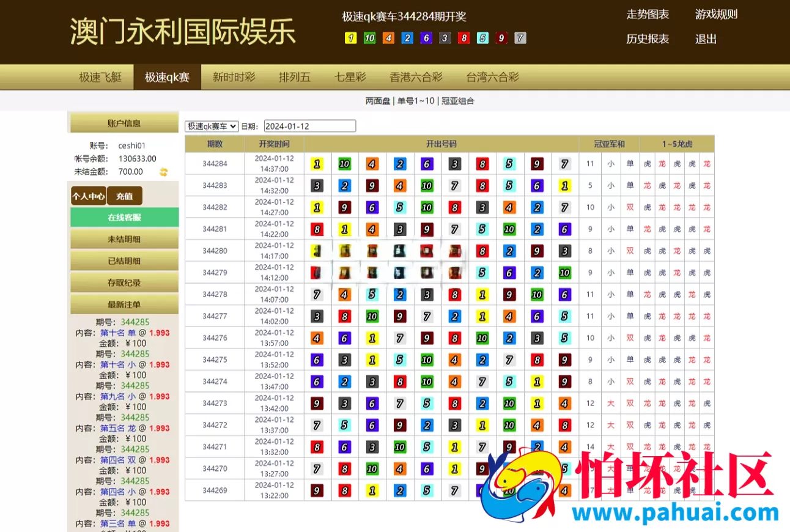Open 未结明细 unsettled details
This screenshot has height=532, width=790.
[x=125, y=239]
